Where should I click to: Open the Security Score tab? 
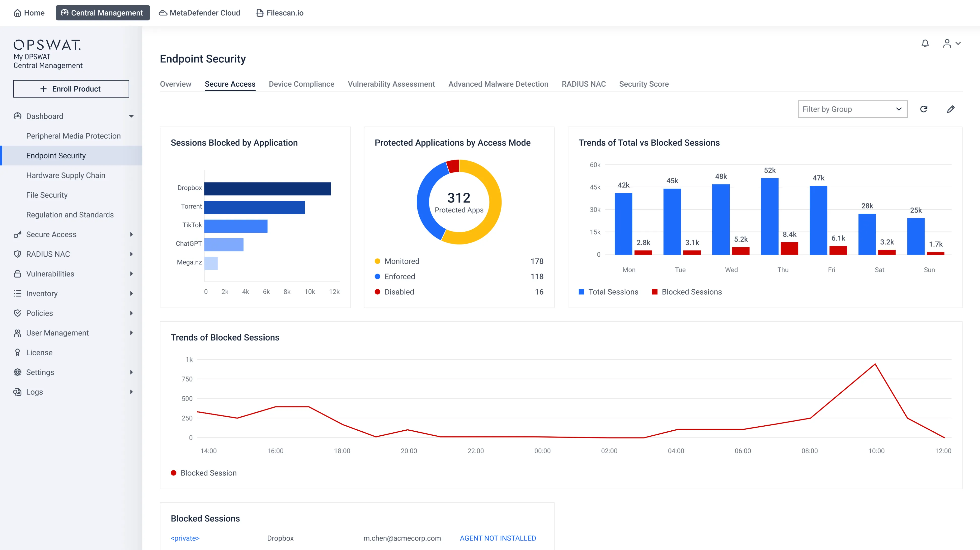[644, 84]
